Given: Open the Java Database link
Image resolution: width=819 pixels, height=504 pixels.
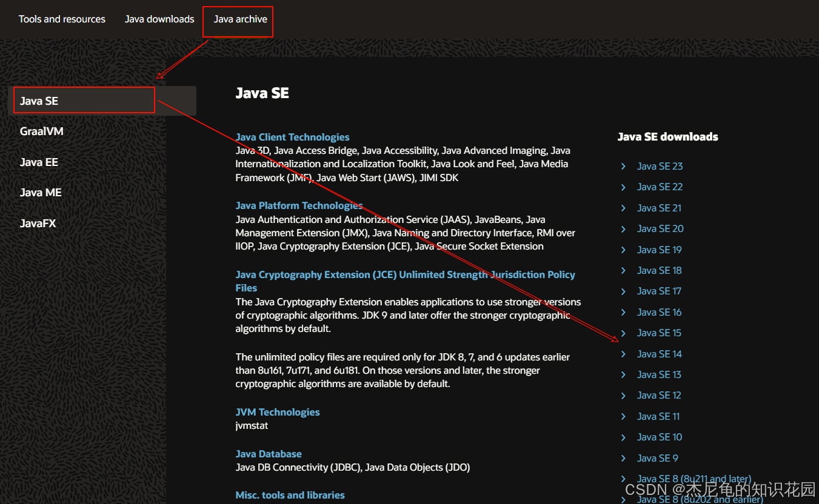Looking at the screenshot, I should (x=269, y=454).
